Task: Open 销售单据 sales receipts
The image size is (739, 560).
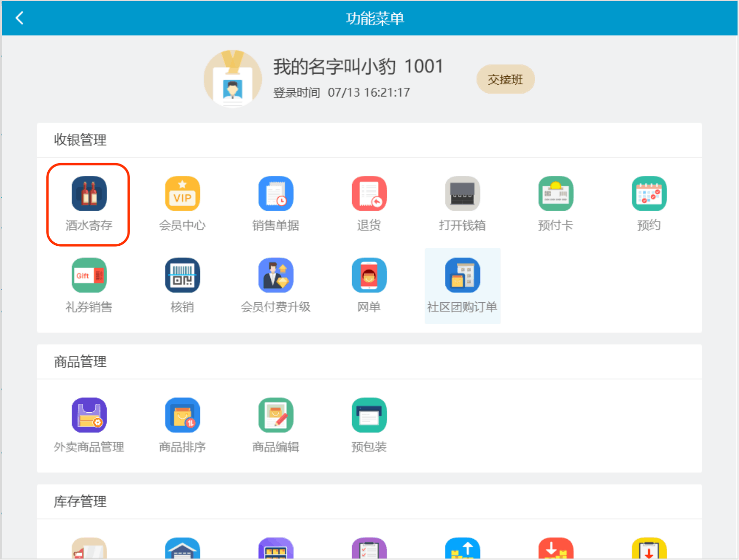Action: click(x=276, y=194)
